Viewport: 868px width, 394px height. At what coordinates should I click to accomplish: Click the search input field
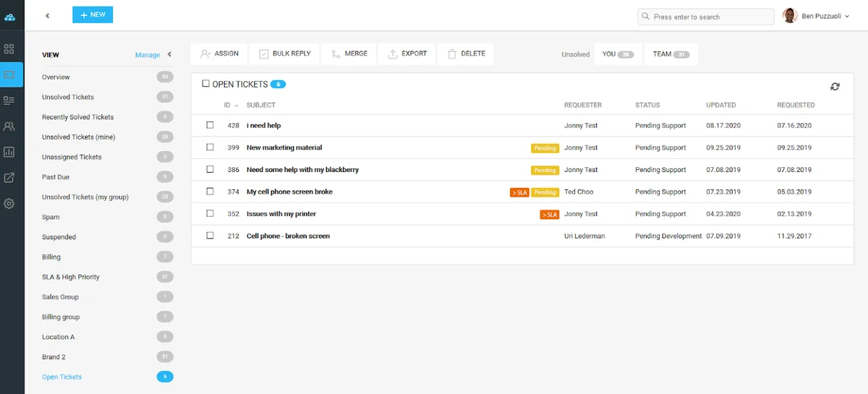click(706, 17)
